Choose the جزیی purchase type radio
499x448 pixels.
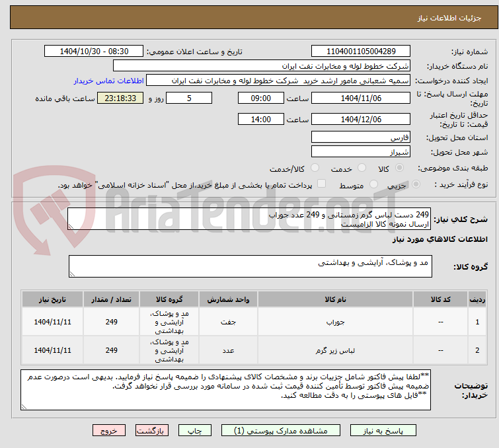(416, 184)
